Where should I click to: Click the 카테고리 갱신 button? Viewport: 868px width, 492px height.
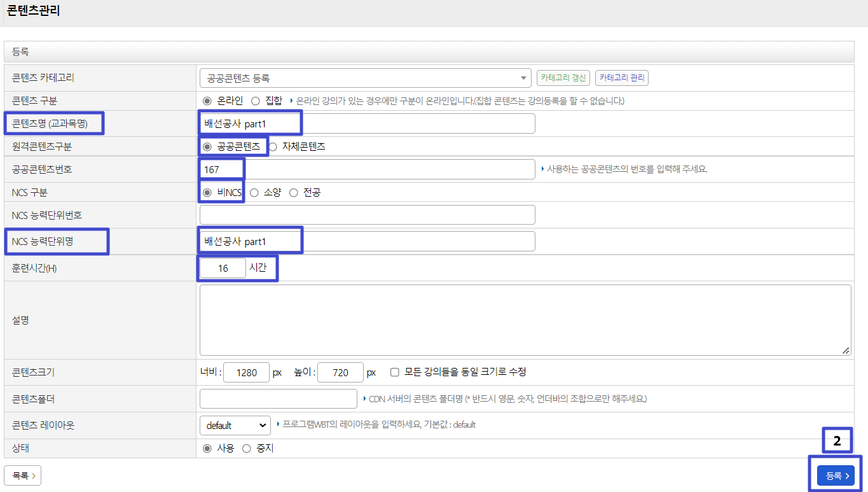[563, 78]
